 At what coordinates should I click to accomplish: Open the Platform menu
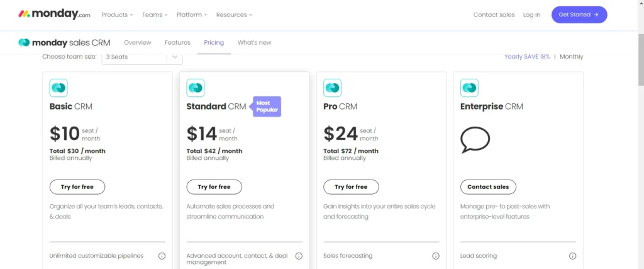(192, 15)
